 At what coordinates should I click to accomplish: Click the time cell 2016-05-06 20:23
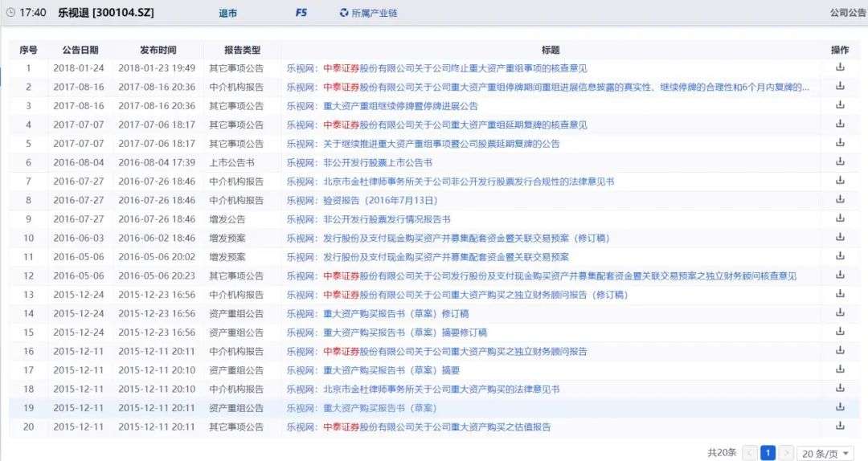157,275
